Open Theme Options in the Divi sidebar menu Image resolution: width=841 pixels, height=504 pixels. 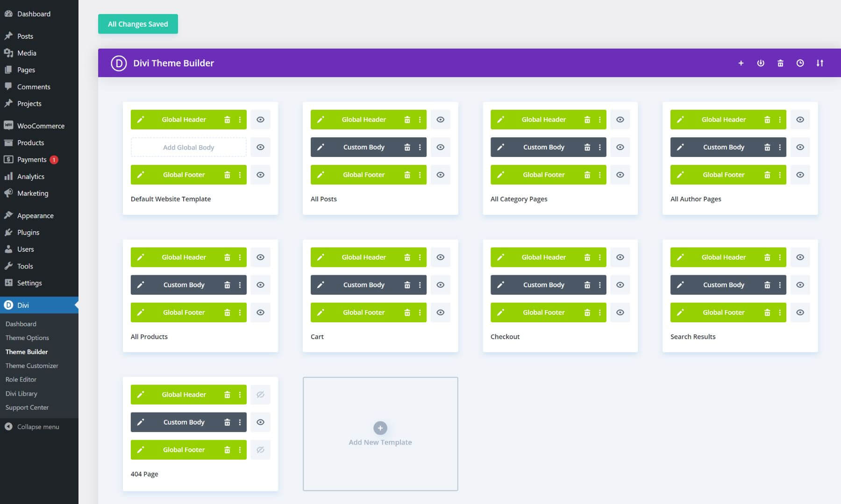27,337
